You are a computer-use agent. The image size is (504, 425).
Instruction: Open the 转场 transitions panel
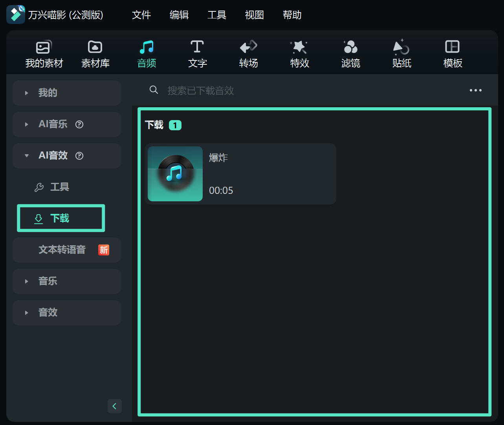248,53
